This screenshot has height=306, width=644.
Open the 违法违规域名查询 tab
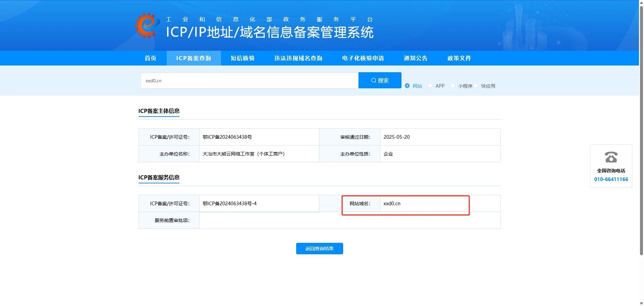click(x=298, y=58)
